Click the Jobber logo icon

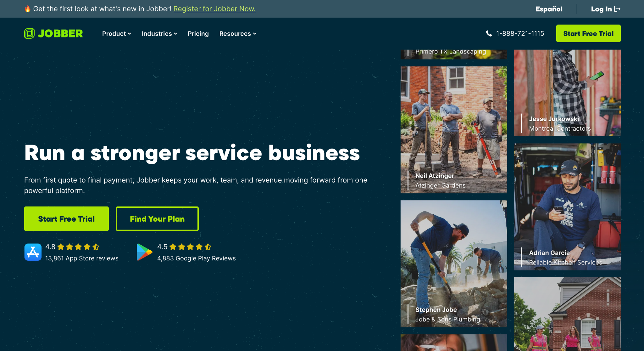[29, 33]
